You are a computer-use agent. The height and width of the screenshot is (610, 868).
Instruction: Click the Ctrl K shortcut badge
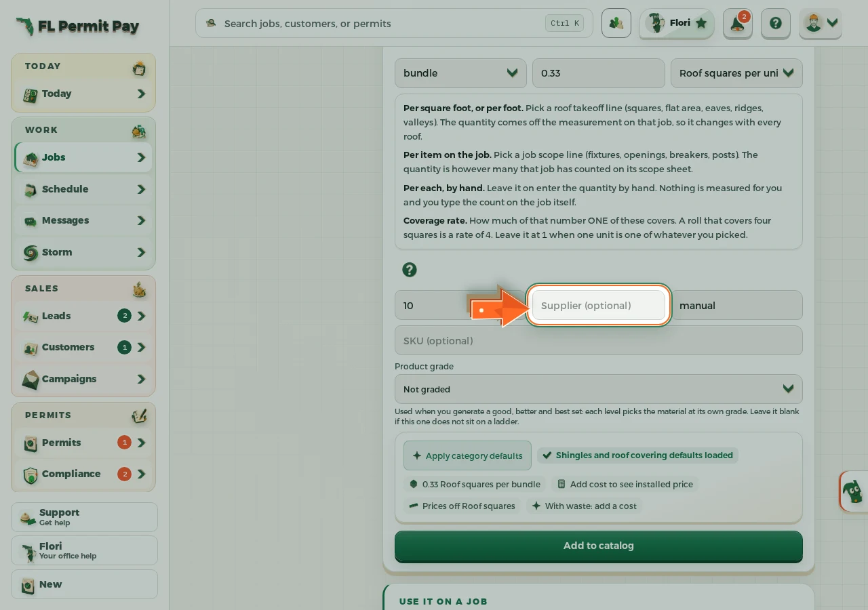(x=565, y=23)
